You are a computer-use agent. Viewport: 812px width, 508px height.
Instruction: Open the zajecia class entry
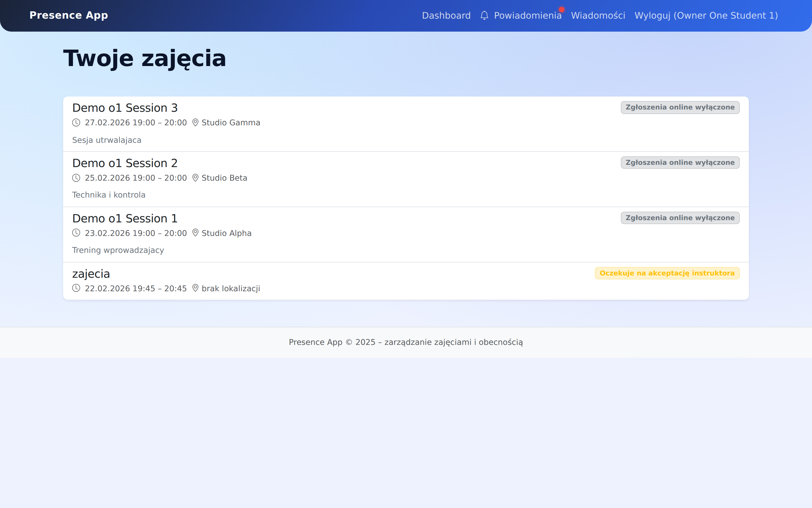tap(91, 274)
